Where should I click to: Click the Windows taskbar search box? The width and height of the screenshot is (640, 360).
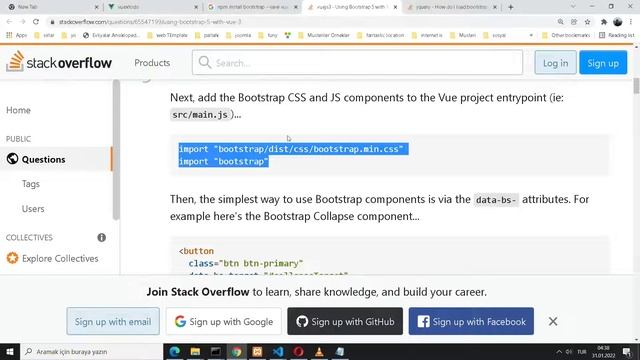click(91, 351)
